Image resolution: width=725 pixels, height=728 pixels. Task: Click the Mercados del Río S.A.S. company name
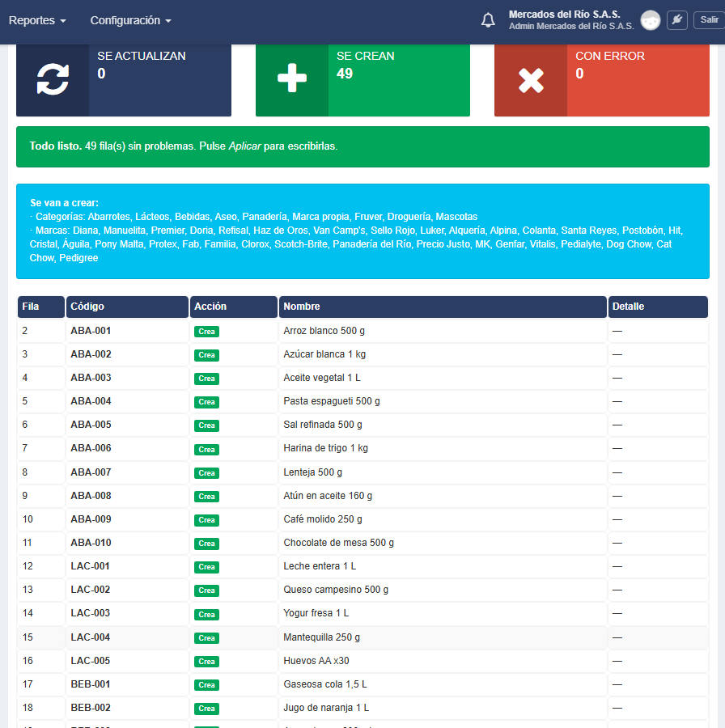[564, 15]
